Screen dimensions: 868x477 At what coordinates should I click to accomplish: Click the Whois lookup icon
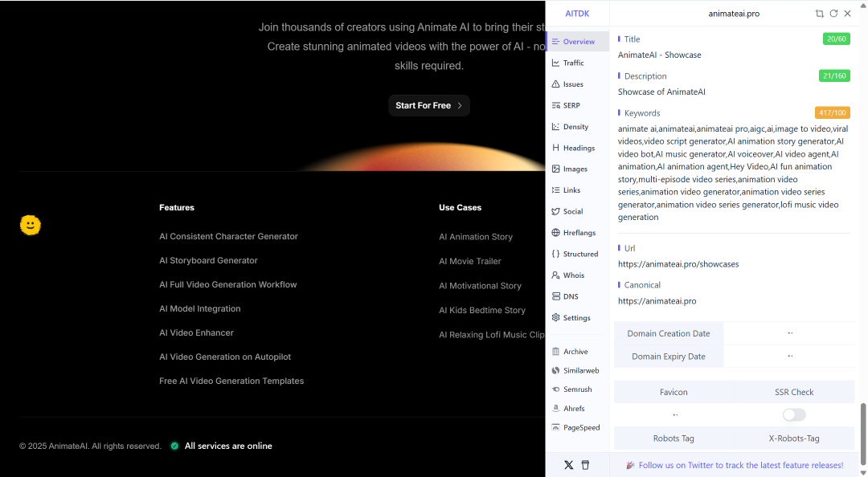point(556,275)
